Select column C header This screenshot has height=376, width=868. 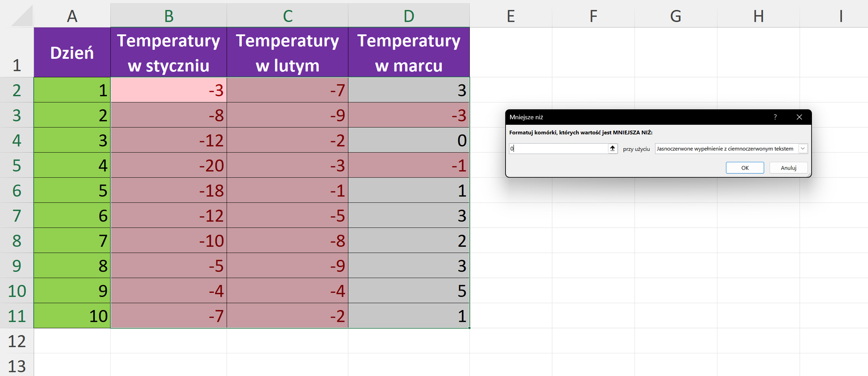(x=288, y=16)
